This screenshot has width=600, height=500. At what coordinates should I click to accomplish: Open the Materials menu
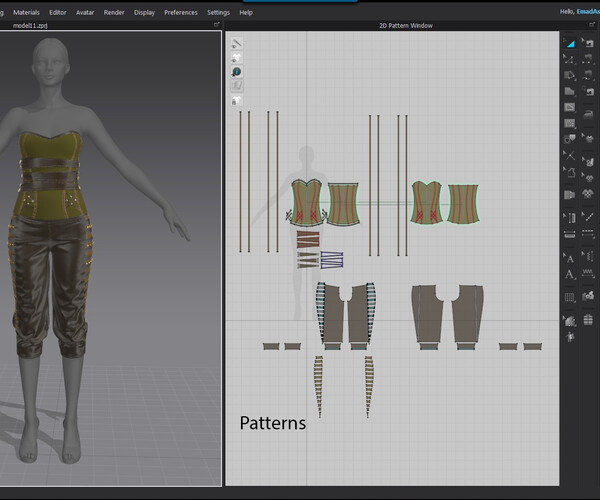[x=26, y=13]
